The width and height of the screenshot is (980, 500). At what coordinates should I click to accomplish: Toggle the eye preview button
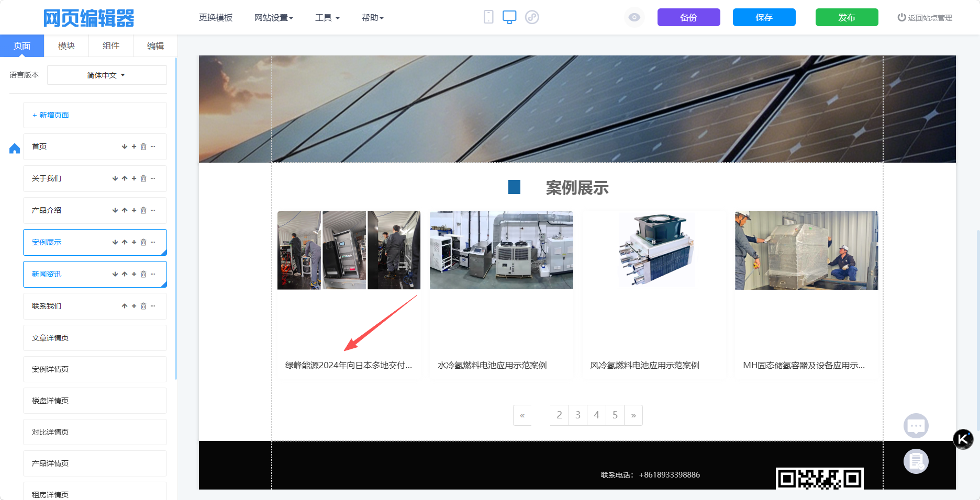(634, 17)
